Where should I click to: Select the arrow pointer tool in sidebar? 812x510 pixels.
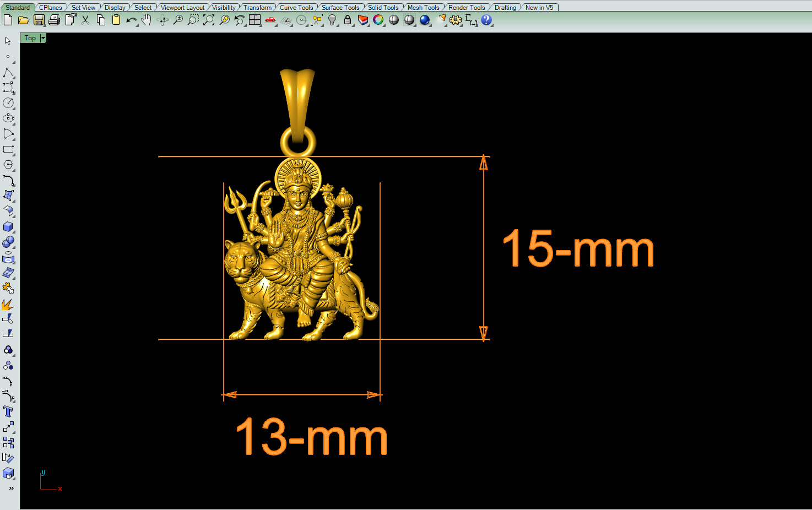click(x=8, y=41)
